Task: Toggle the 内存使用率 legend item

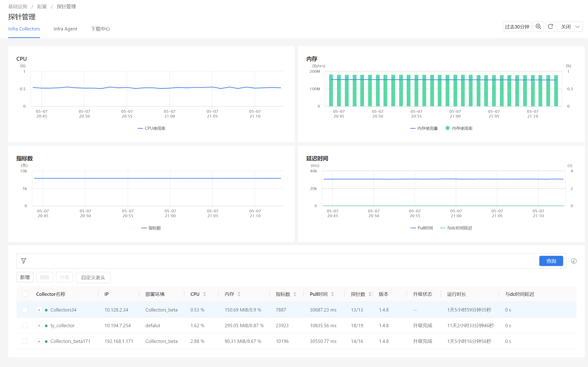Action: [459, 128]
